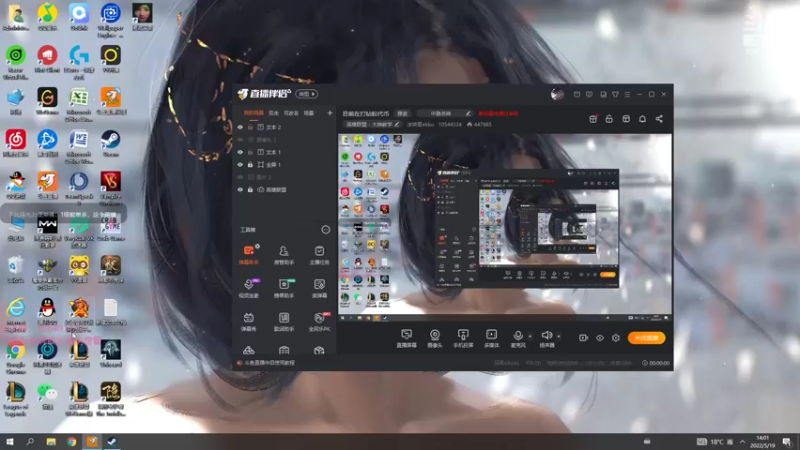Click the speaker icon

tap(546, 335)
